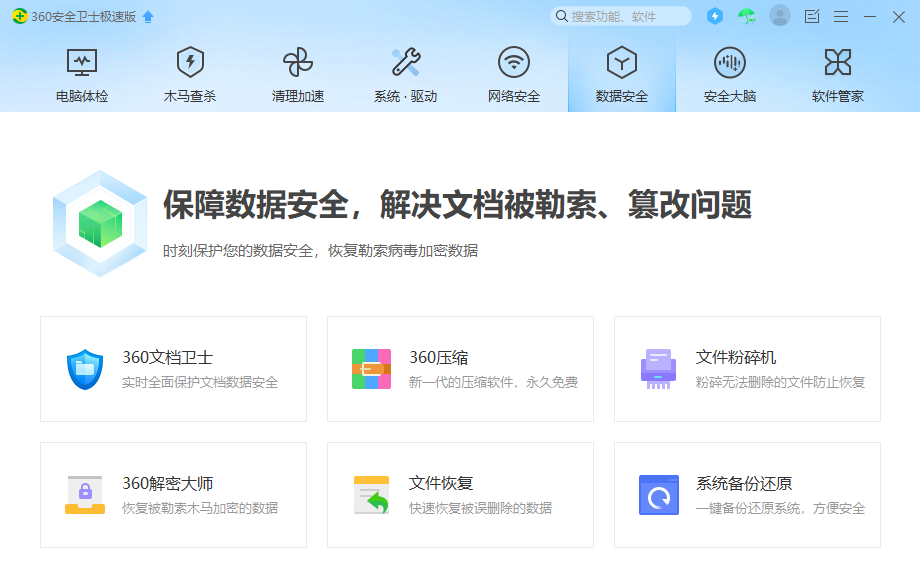Open the 系统·驱动 wrench icon
Viewport: 920px width, 580px height.
[x=406, y=62]
